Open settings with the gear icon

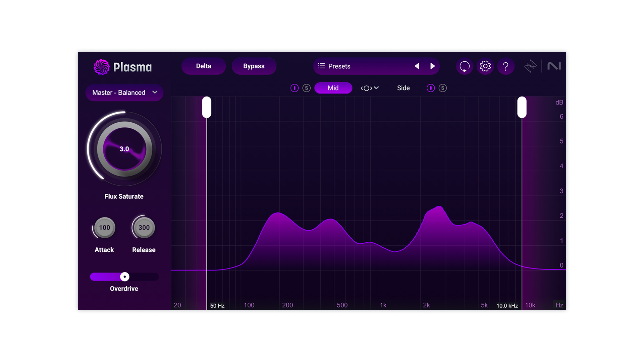(485, 66)
